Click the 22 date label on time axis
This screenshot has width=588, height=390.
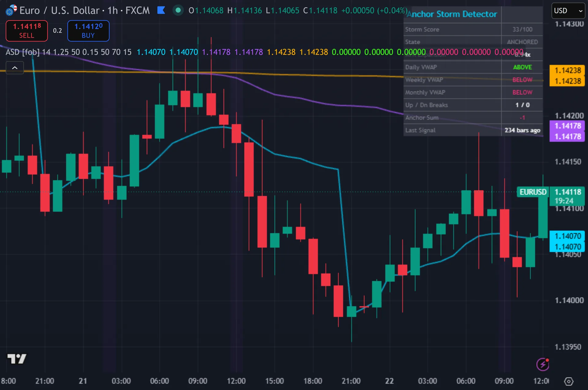click(x=389, y=381)
